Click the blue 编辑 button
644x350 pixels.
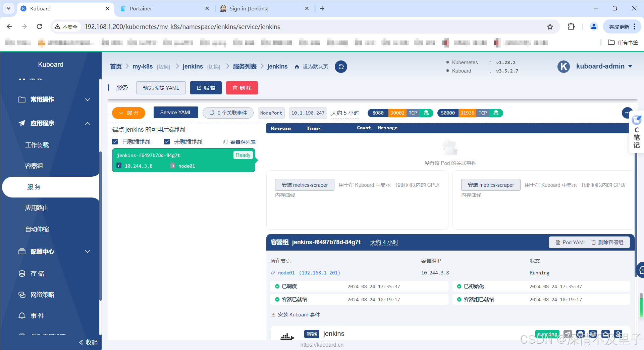[206, 88]
